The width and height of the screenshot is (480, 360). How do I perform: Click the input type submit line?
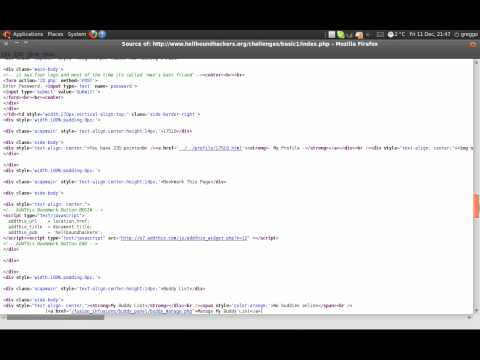coord(52,92)
